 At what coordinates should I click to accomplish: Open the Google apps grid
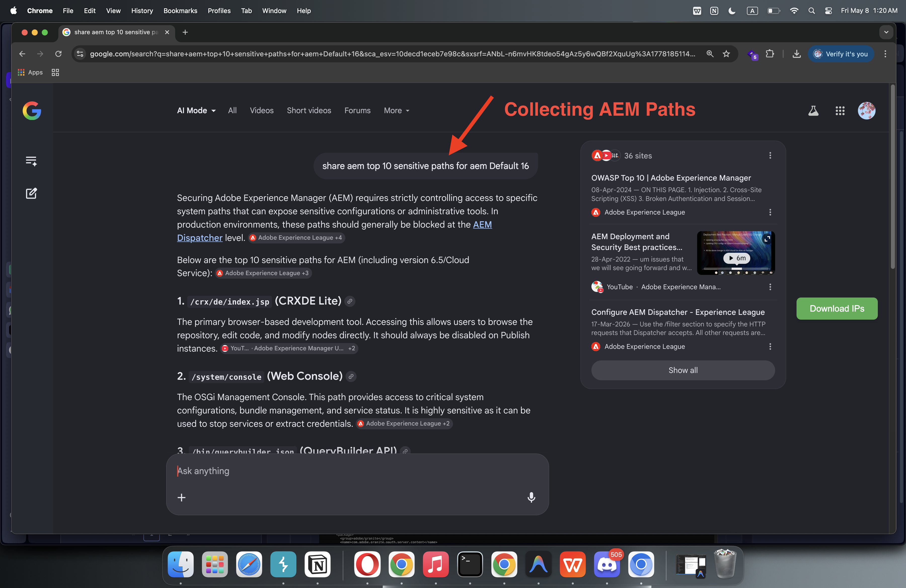[x=840, y=111]
